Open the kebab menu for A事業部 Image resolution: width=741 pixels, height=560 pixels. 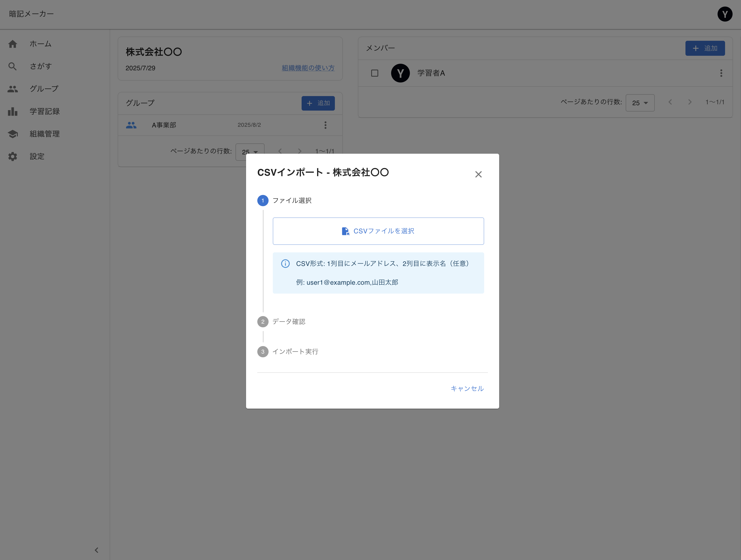point(325,125)
